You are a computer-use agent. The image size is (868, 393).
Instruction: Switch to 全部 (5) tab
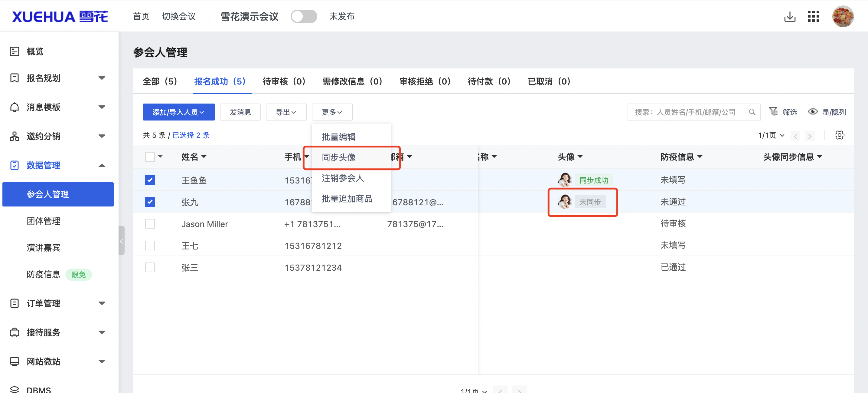tap(160, 81)
